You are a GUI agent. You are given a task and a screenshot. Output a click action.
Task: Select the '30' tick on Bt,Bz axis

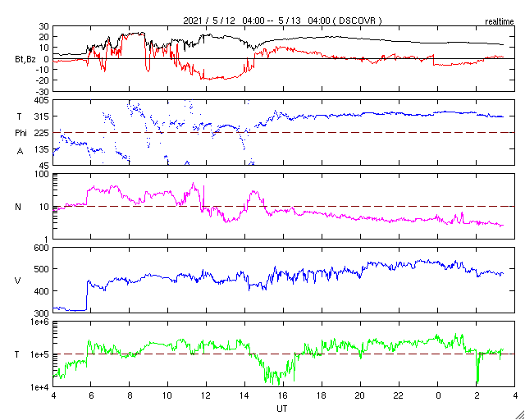click(x=43, y=26)
